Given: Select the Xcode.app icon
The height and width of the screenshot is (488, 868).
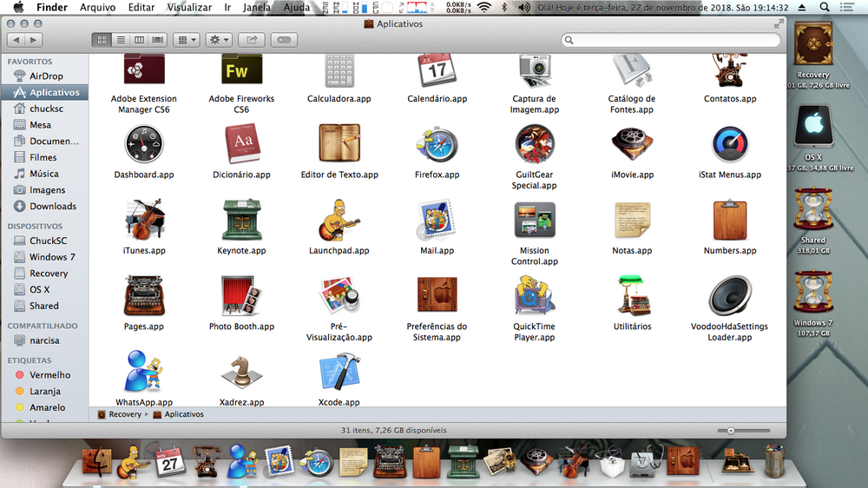Looking at the screenshot, I should (x=339, y=373).
